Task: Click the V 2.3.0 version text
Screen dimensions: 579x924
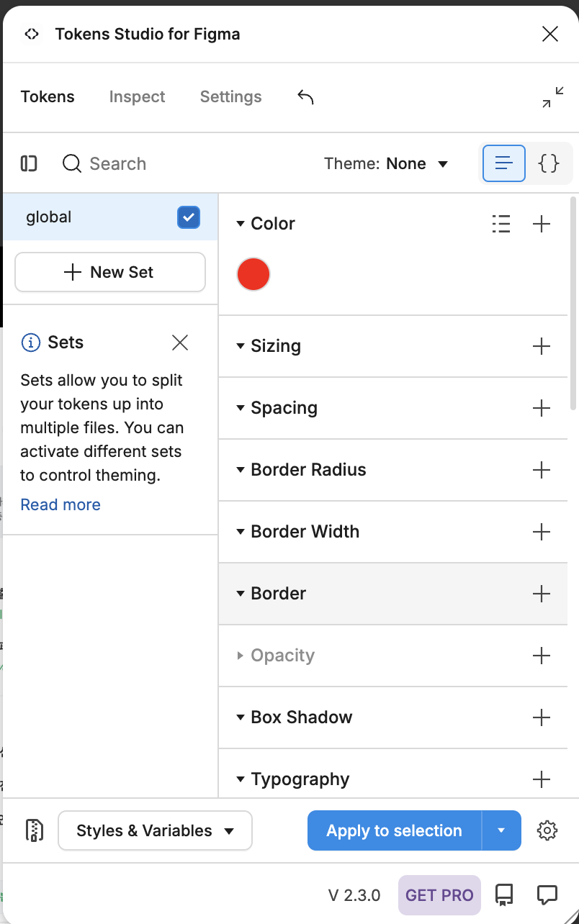Action: [x=354, y=895]
